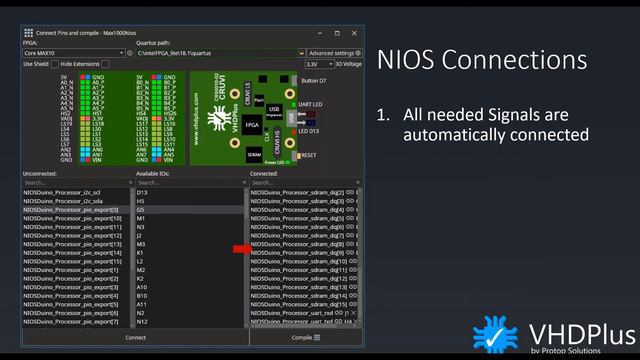Select NIOSDuino_Processor_pio_export[1] signal
The image size is (640, 360).
[x=76, y=270]
